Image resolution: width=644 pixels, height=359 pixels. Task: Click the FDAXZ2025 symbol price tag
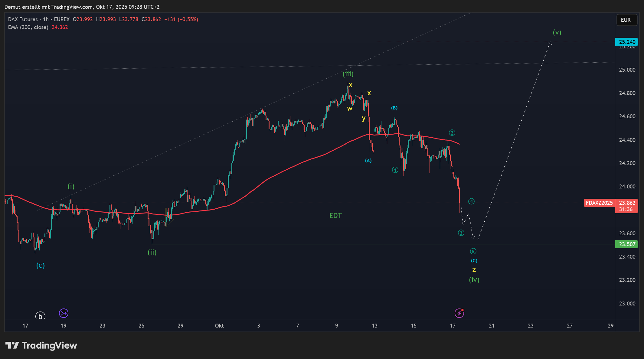[x=599, y=203]
